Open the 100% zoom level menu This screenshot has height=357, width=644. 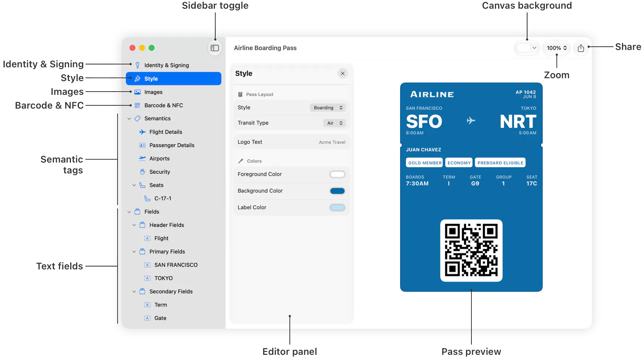[556, 48]
